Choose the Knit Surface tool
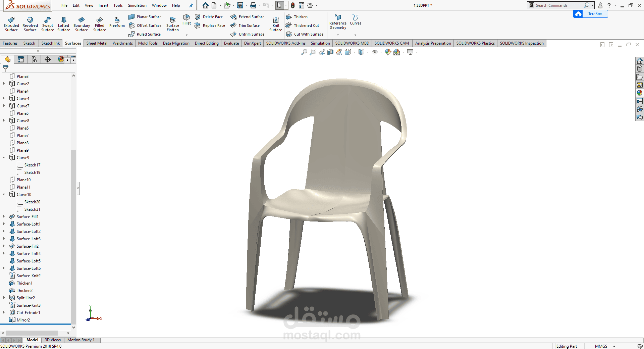 (x=276, y=24)
